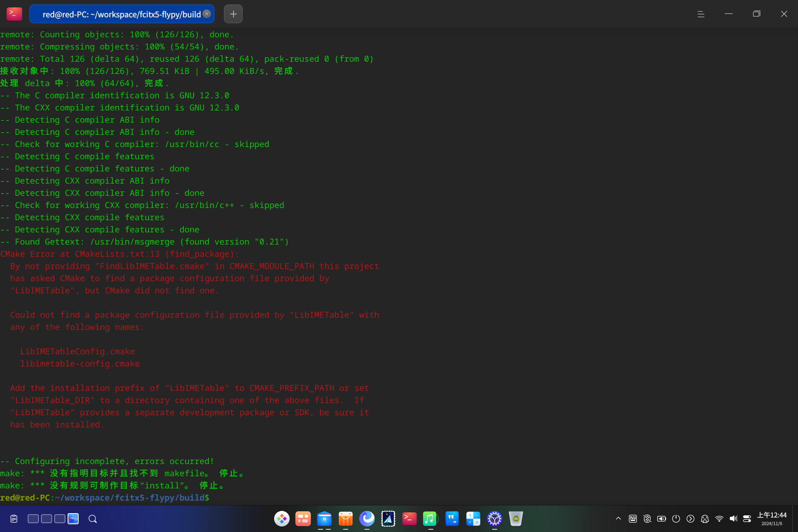Expand the system tray arrow

pyautogui.click(x=618, y=519)
